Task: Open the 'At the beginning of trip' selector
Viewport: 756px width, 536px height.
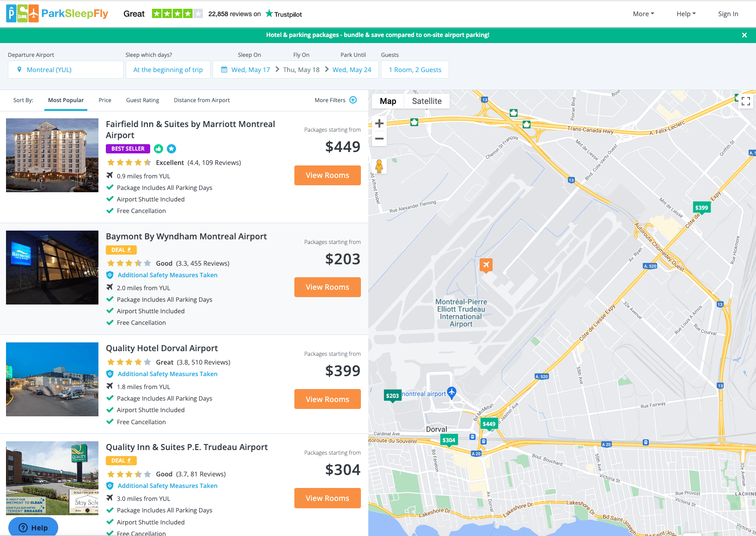Action: 168,70
